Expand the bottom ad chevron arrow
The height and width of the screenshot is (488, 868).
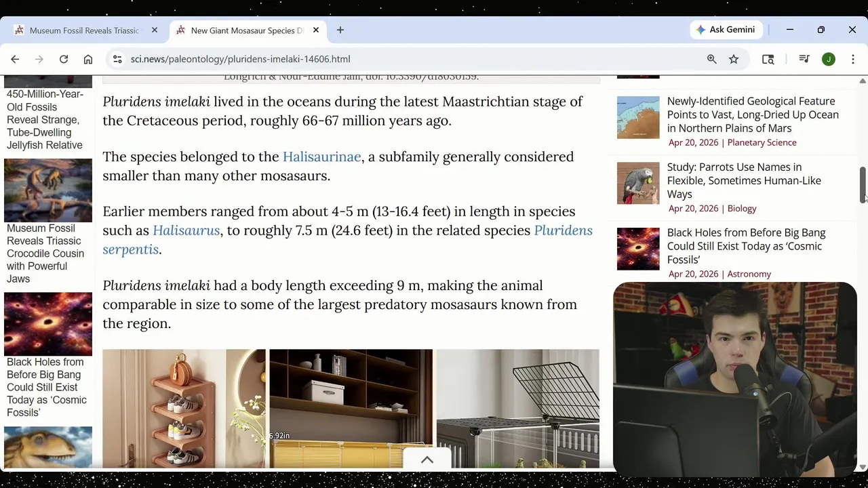point(427,460)
